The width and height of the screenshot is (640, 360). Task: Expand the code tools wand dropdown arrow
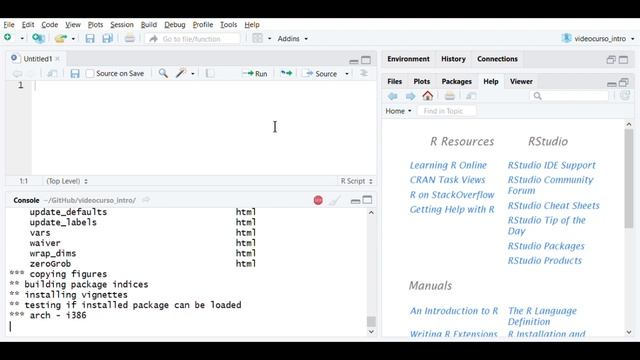point(193,74)
